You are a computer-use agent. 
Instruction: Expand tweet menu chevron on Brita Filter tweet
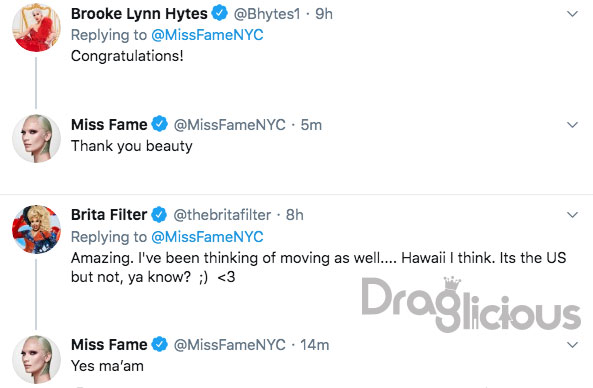click(573, 215)
